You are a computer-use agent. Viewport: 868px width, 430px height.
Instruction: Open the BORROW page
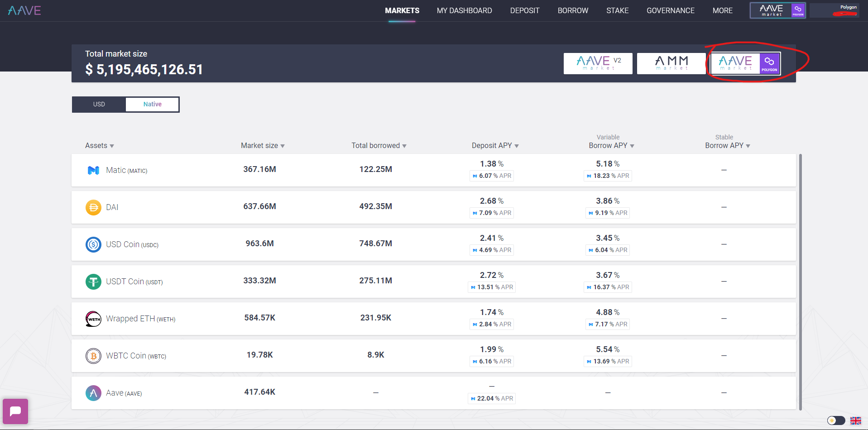[573, 10]
